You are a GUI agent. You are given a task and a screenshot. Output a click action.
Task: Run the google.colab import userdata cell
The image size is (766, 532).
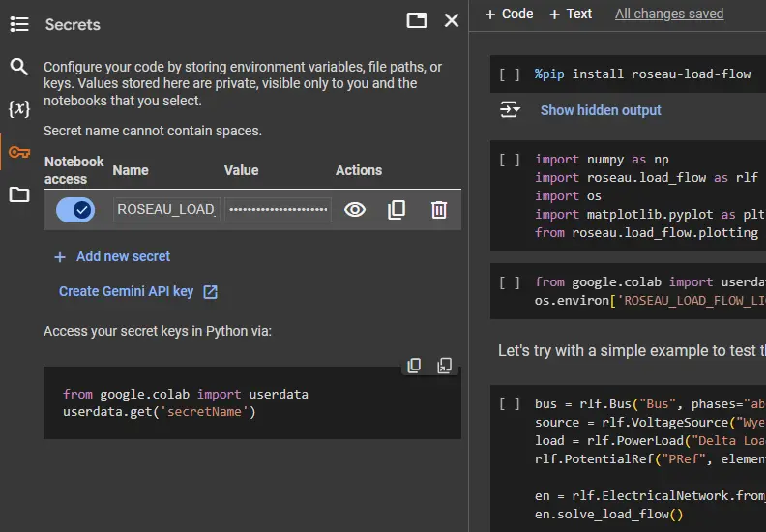[510, 282]
